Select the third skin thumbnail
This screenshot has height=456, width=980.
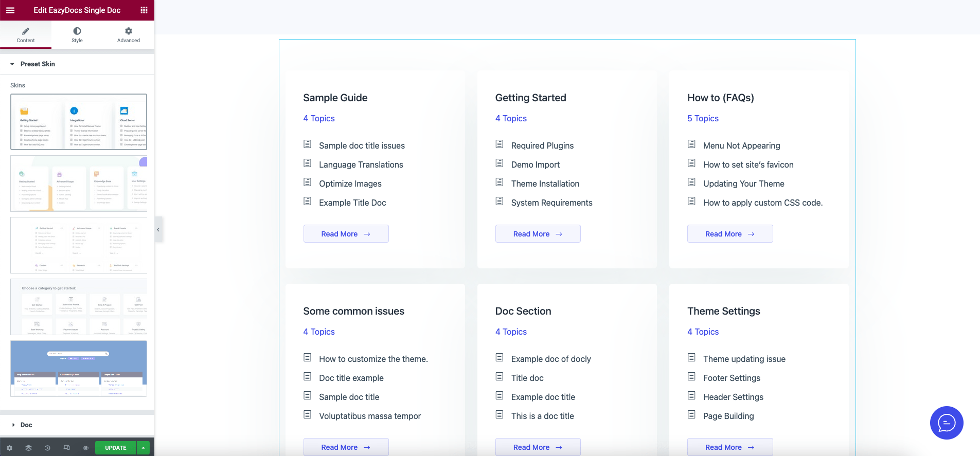click(79, 245)
